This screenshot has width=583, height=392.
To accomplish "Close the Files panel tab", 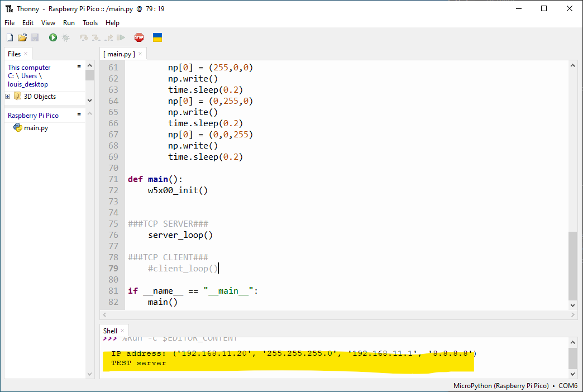I will (26, 54).
